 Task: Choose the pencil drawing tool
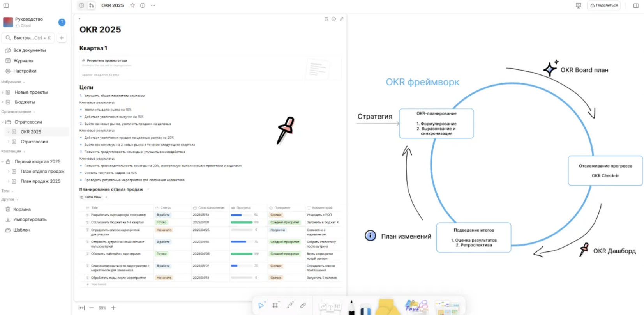click(x=351, y=308)
